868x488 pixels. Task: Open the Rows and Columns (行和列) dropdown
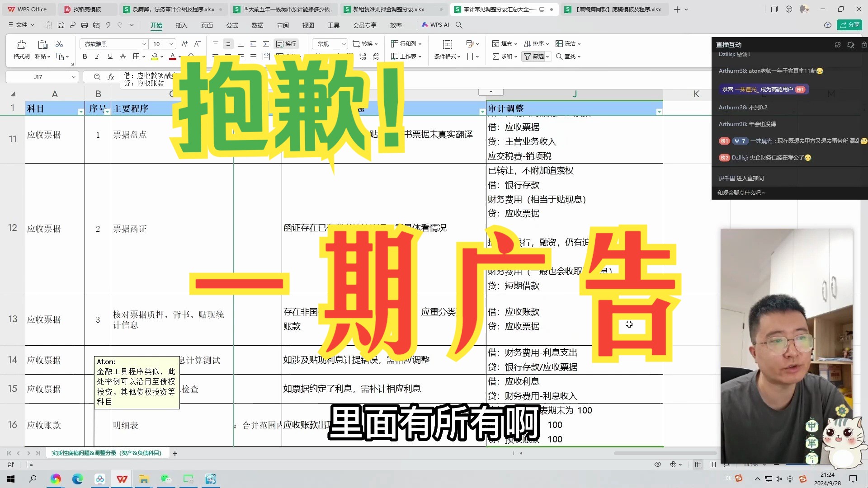tap(406, 44)
